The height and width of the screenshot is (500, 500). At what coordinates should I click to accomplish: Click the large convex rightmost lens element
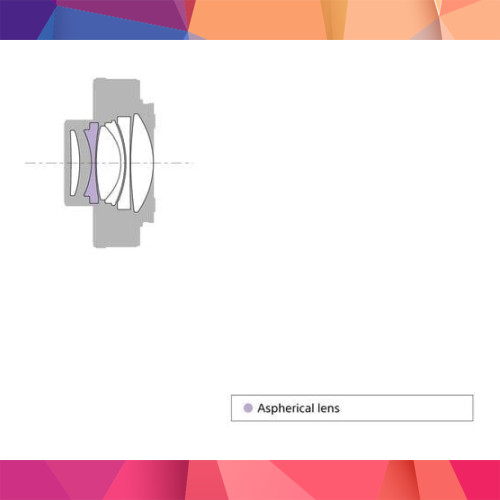(x=142, y=163)
